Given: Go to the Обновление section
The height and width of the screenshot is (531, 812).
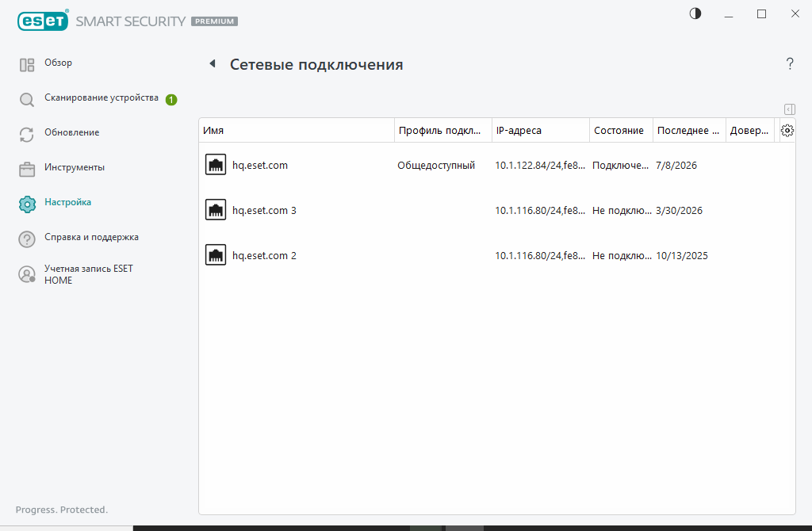Looking at the screenshot, I should pyautogui.click(x=72, y=132).
